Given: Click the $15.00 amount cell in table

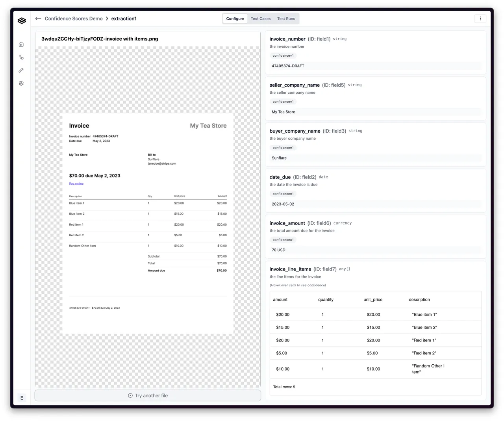Looking at the screenshot, I should (x=283, y=328).
